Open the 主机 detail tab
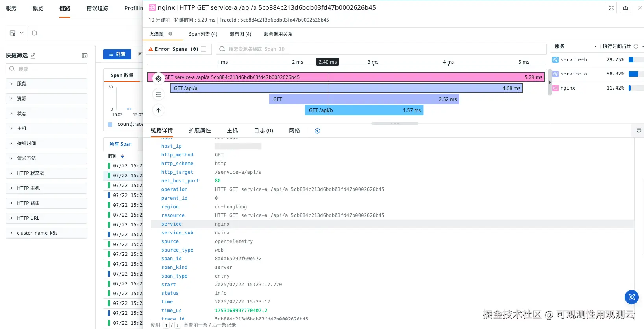 click(x=232, y=130)
